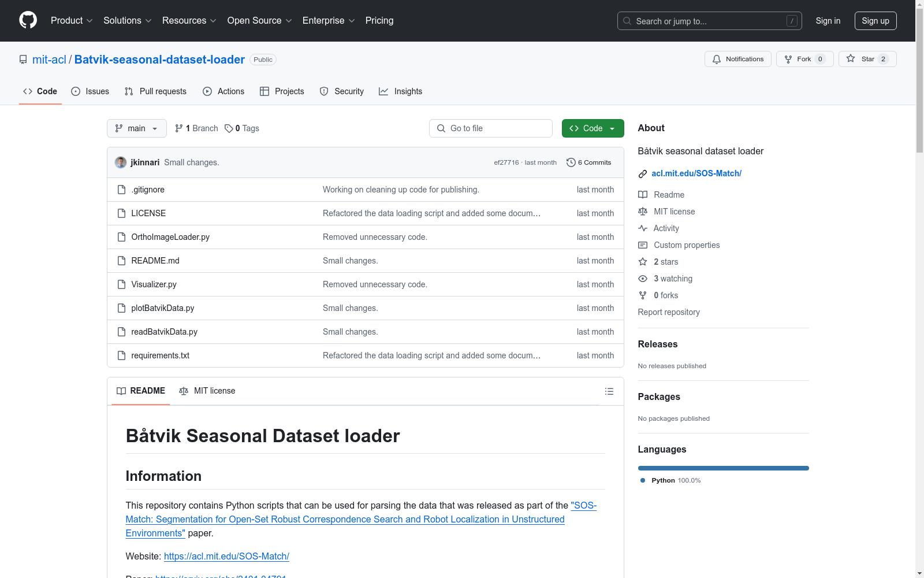The image size is (924, 578).
Task: Open the Insights tab
Action: pos(401,91)
